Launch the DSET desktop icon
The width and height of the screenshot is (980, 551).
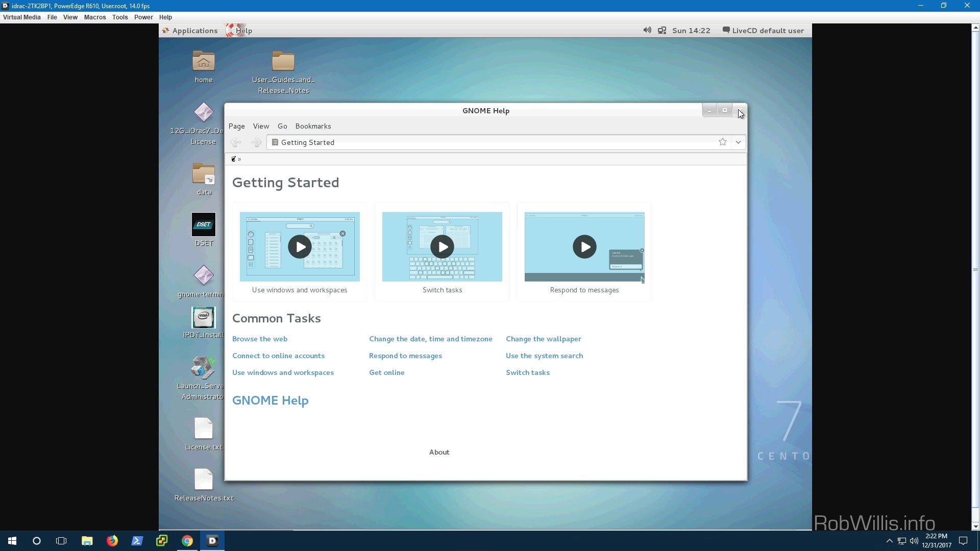click(x=204, y=224)
